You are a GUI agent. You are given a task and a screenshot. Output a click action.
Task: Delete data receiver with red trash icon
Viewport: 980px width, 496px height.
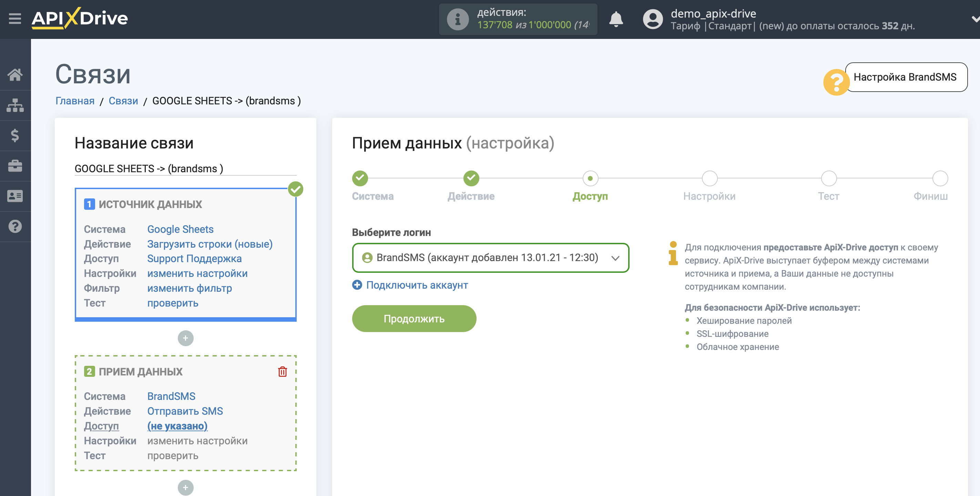[x=282, y=371]
